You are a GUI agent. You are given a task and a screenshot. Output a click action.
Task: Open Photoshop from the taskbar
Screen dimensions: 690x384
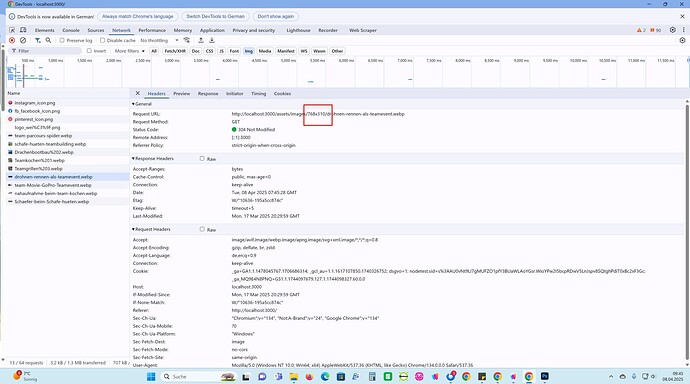tap(544, 377)
